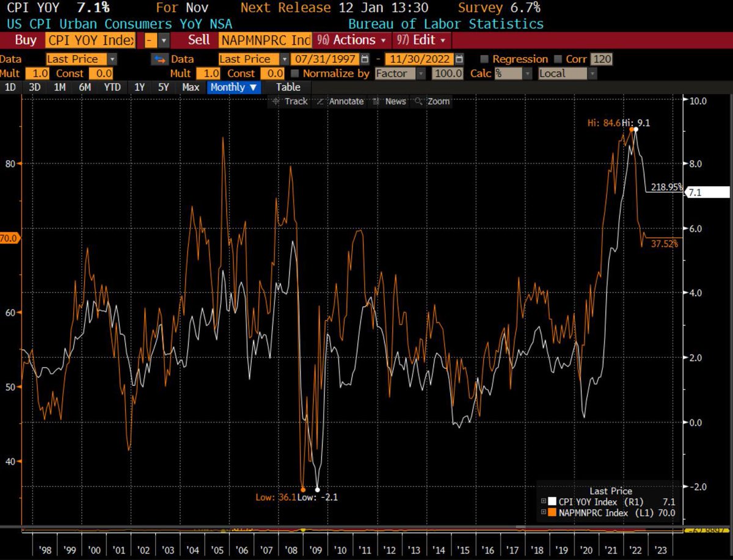Image resolution: width=733 pixels, height=560 pixels.
Task: Click the Low: 36.1 orange marker
Action: pyautogui.click(x=303, y=490)
